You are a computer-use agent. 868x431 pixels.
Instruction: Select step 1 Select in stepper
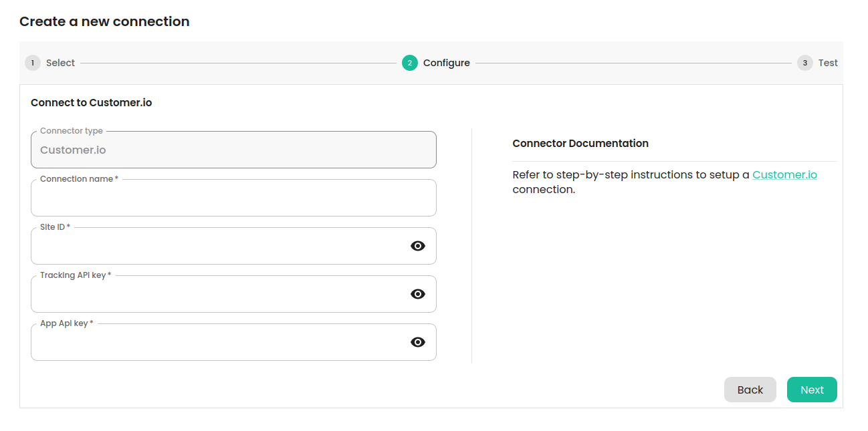coord(50,63)
